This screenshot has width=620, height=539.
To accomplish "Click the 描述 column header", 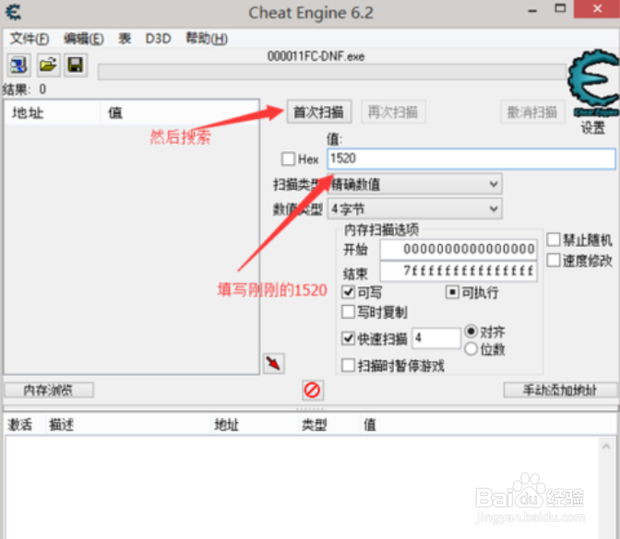I will [x=128, y=425].
